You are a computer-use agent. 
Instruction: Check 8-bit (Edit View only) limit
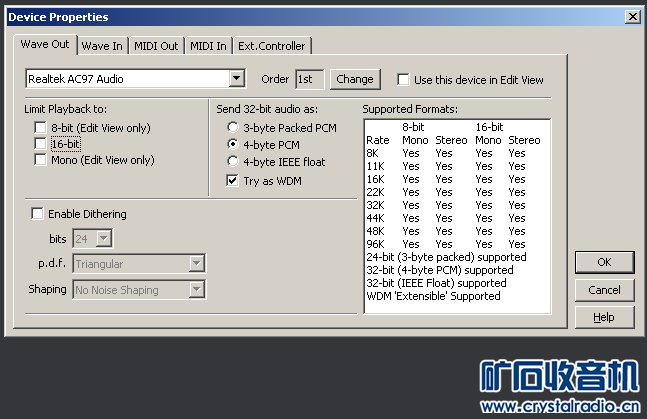pyautogui.click(x=40, y=128)
